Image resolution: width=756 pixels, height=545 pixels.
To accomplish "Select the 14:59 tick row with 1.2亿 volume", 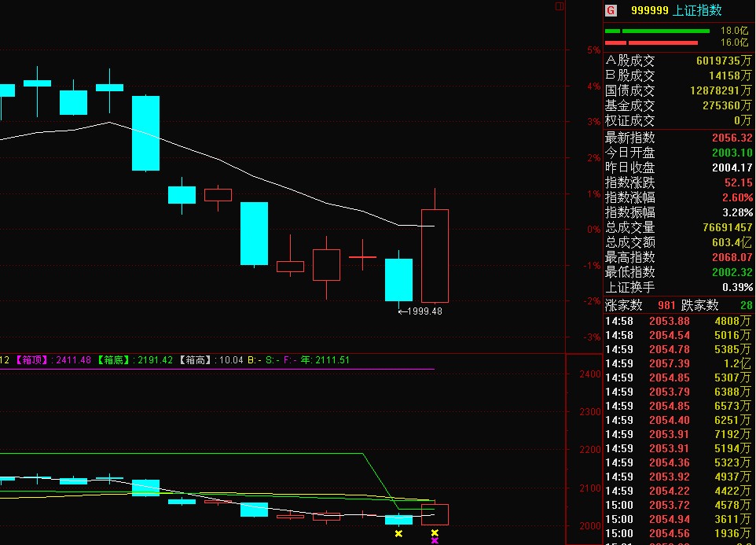I will pyautogui.click(x=678, y=363).
